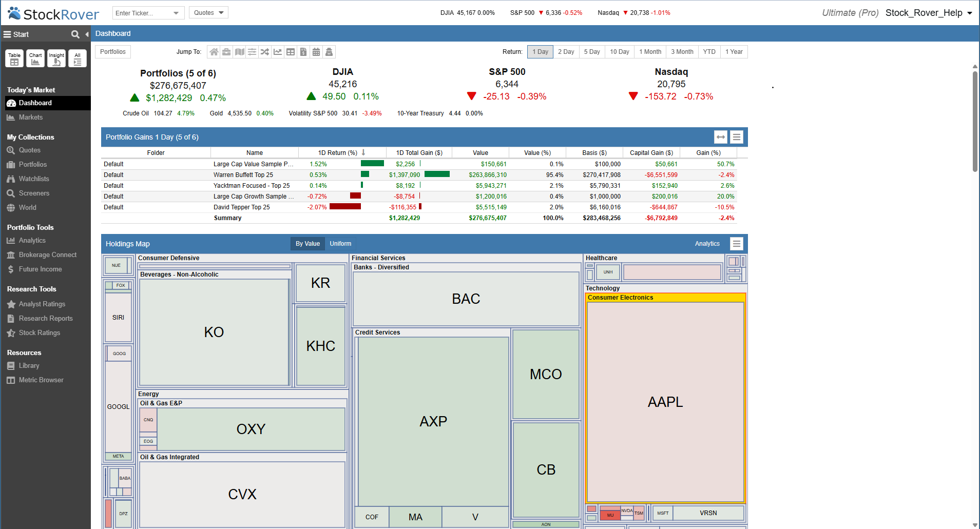This screenshot has height=529, width=980.
Task: Click the sidebar search magnifier icon
Action: click(75, 34)
